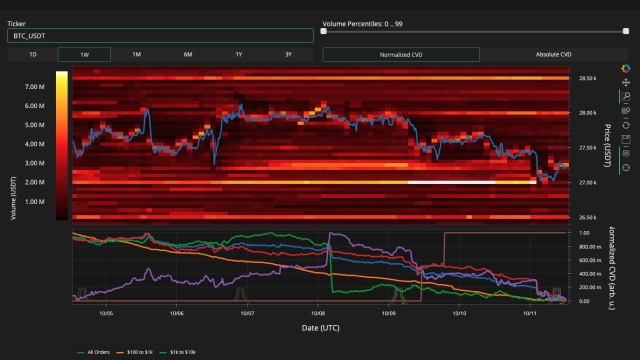
Task: Click the upper handle of Volume Percentiles slider
Action: [626, 31]
